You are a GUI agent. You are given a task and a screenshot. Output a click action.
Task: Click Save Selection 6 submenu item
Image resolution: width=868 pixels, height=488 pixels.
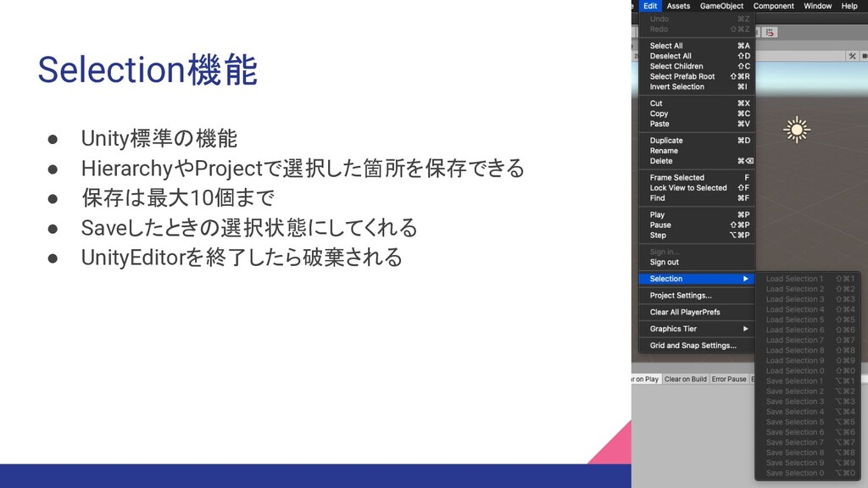click(x=810, y=432)
